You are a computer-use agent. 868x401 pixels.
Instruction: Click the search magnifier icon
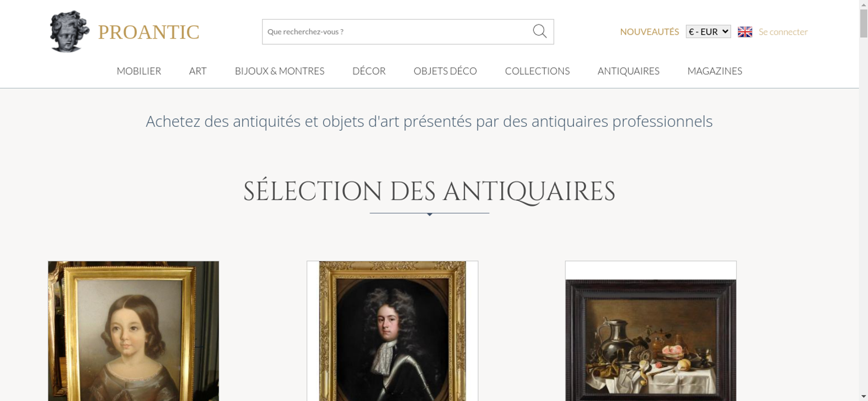tap(539, 31)
